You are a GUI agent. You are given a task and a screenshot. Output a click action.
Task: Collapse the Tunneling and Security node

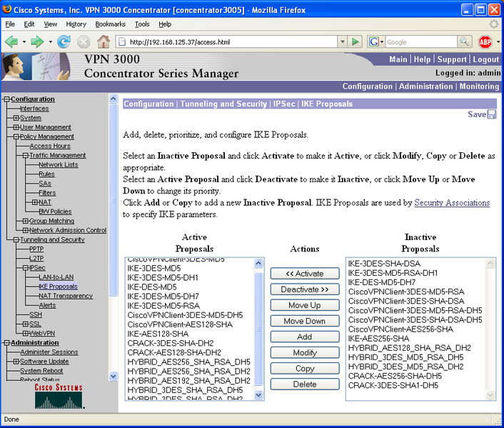[16, 240]
